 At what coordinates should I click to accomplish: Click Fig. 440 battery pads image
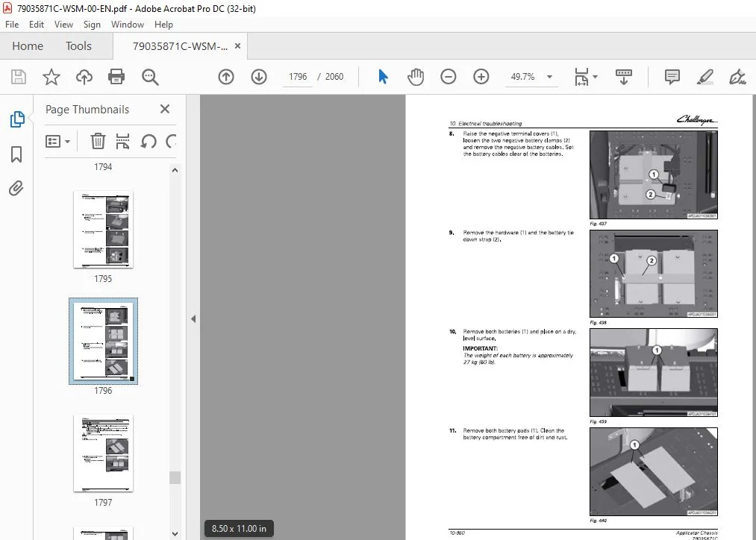tap(653, 471)
